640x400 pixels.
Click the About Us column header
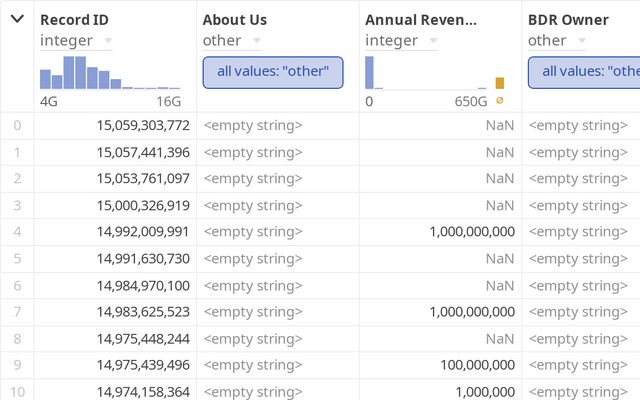(x=235, y=20)
